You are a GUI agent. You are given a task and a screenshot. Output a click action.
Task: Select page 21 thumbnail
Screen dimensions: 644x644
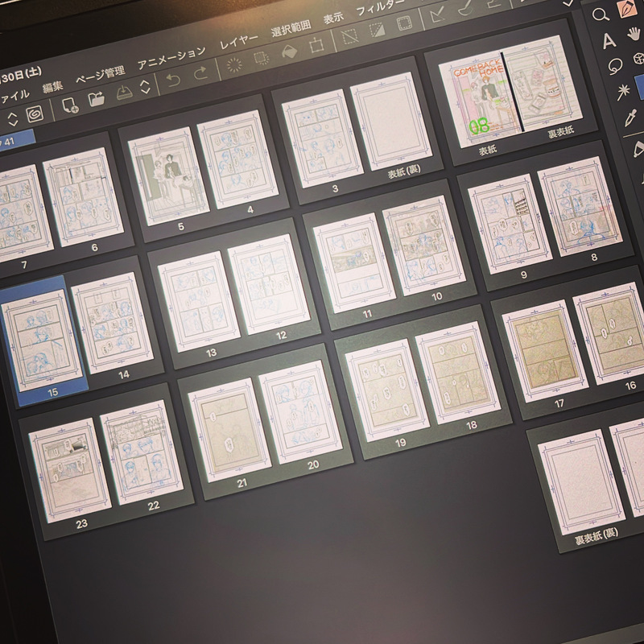click(231, 431)
